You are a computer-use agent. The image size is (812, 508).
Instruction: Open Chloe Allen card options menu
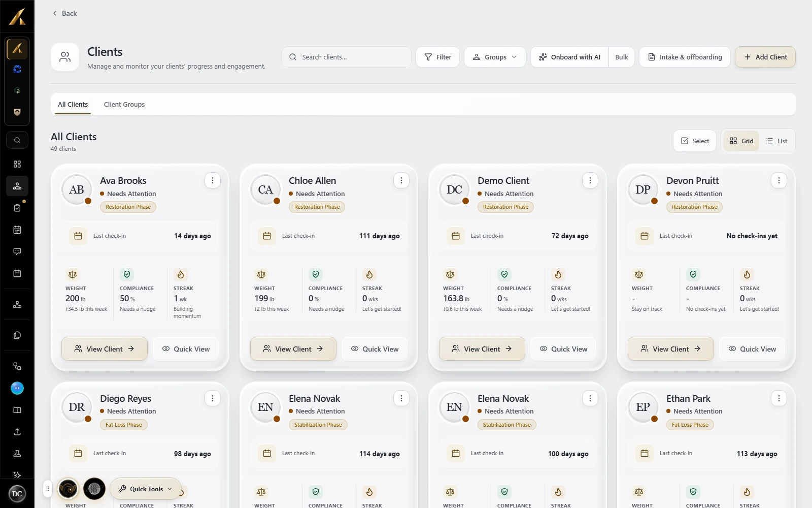tap(401, 180)
